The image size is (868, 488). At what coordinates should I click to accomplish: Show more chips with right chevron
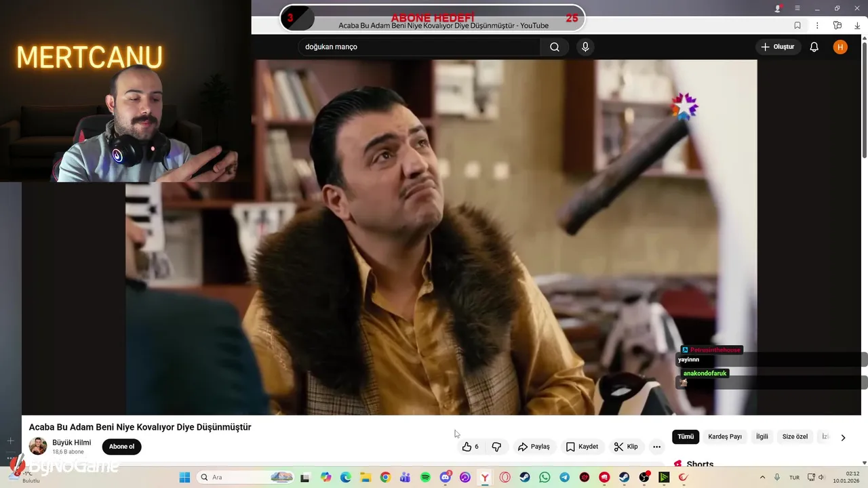tap(843, 437)
